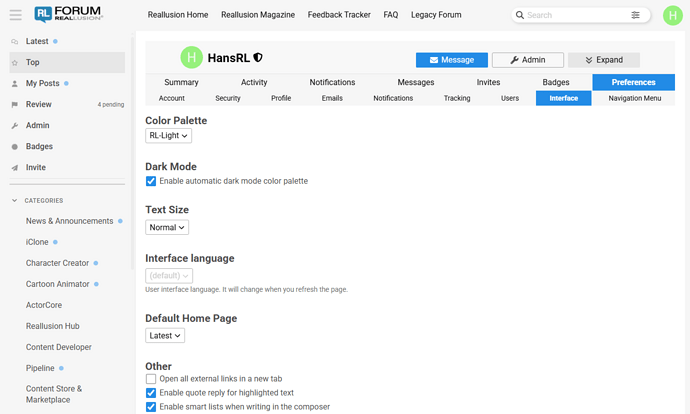
Task: Open the Navigation Menu sub-tab
Action: 635,98
